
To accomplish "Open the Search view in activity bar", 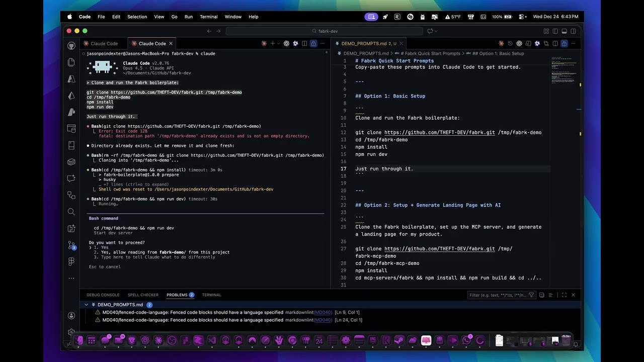I will 71,212.
